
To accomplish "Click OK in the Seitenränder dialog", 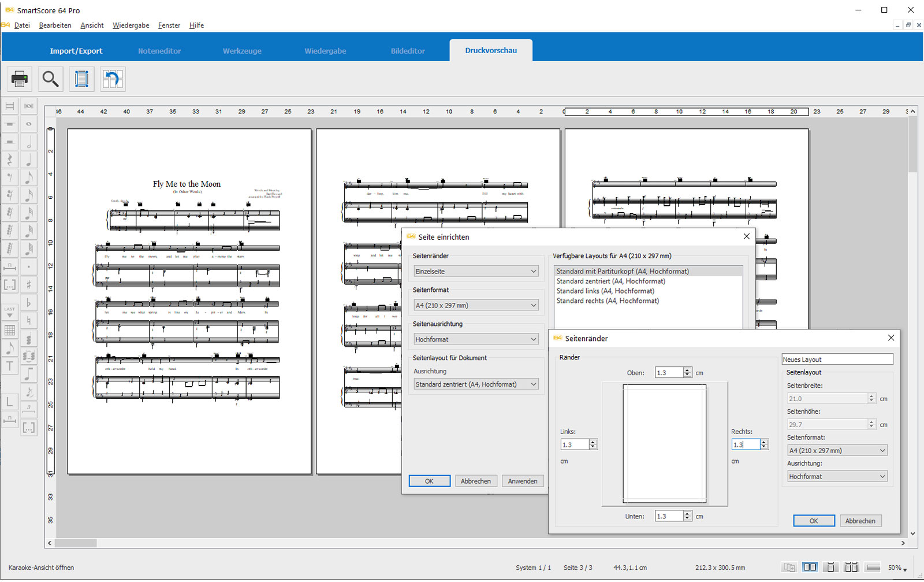I will [814, 521].
